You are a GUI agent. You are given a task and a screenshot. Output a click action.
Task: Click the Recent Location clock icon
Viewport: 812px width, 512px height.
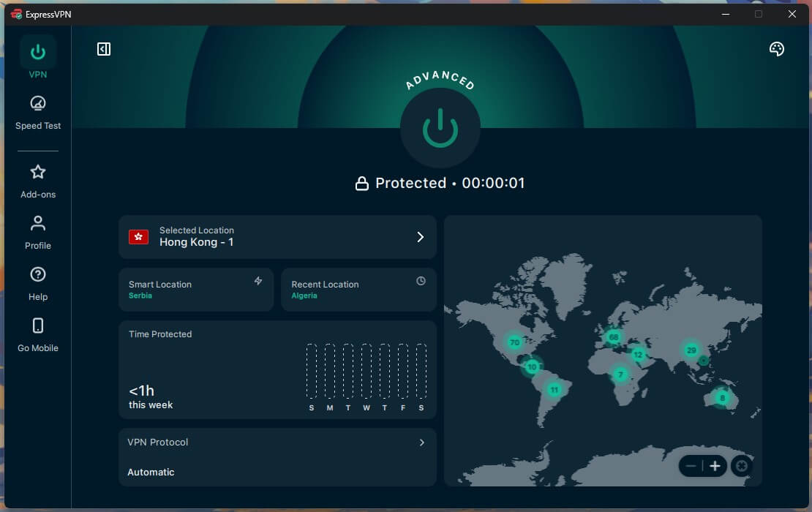[x=421, y=281]
